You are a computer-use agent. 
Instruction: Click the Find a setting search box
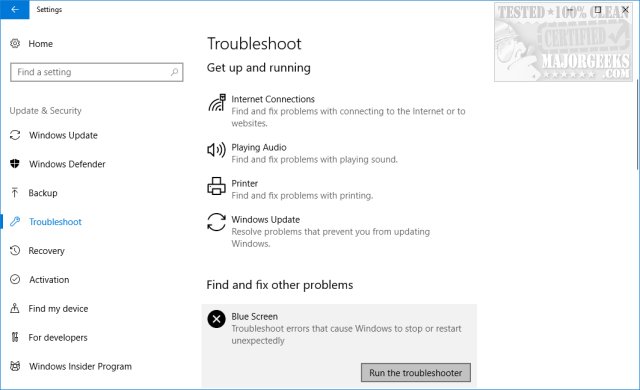(96, 72)
